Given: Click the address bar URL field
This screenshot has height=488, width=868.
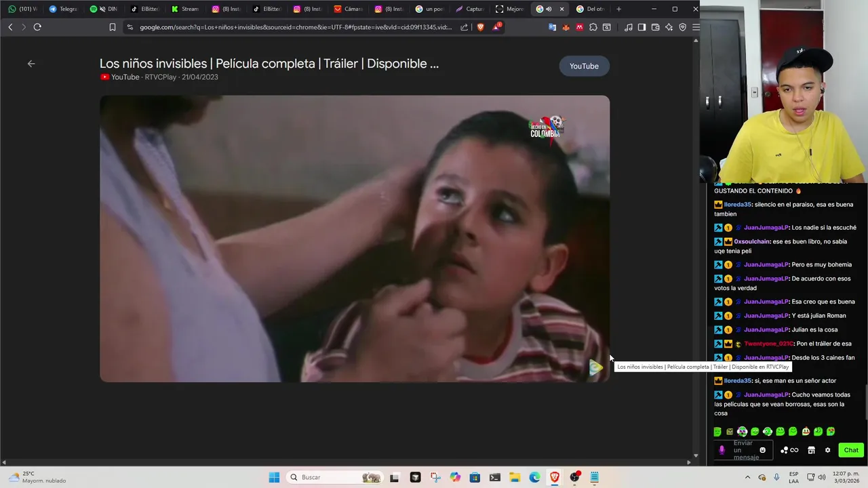Looking at the screenshot, I should pyautogui.click(x=295, y=27).
